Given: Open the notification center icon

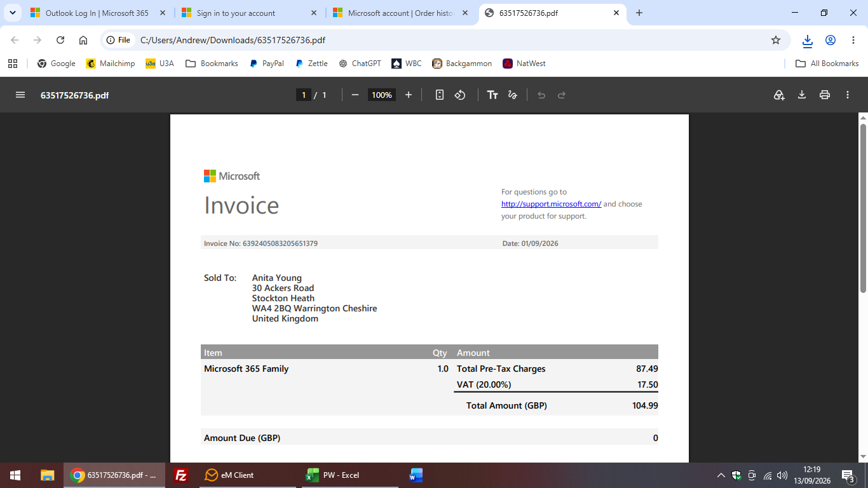Looking at the screenshot, I should point(848,475).
